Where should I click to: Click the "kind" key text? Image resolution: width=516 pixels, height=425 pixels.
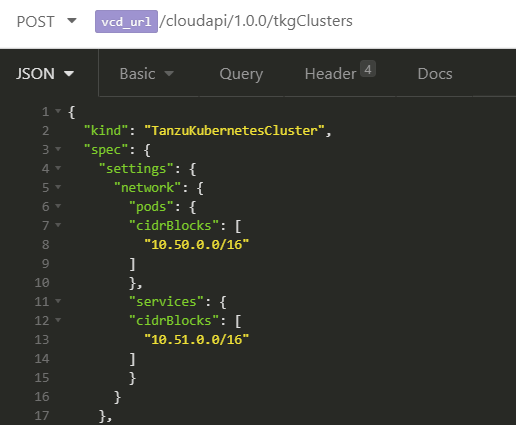pyautogui.click(x=106, y=130)
